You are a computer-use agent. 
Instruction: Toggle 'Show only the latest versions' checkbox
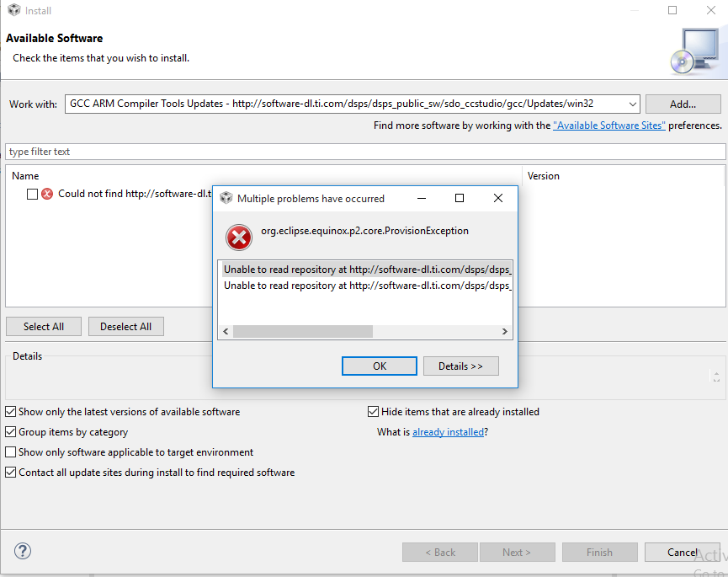(11, 412)
